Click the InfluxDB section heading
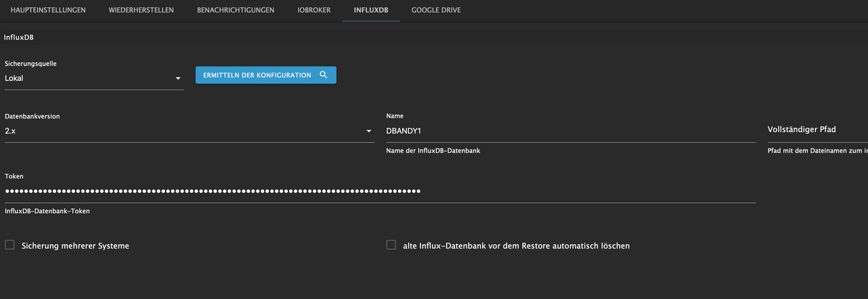 pos(19,37)
